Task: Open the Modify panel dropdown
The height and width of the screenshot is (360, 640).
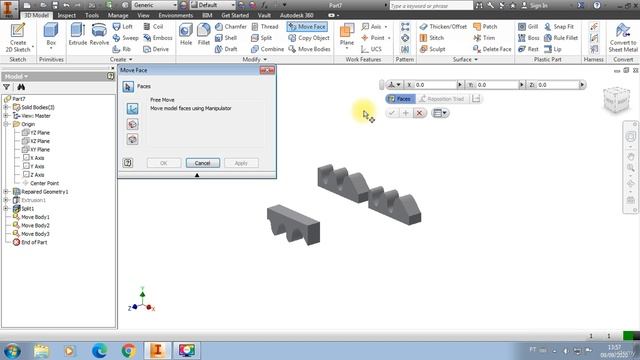Action: [254, 60]
